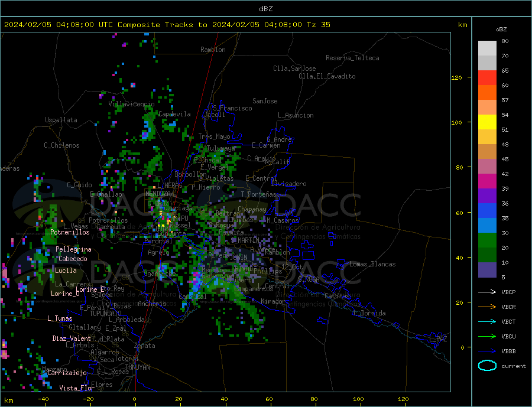Click the white VBCP arrow legend icon

point(487,292)
